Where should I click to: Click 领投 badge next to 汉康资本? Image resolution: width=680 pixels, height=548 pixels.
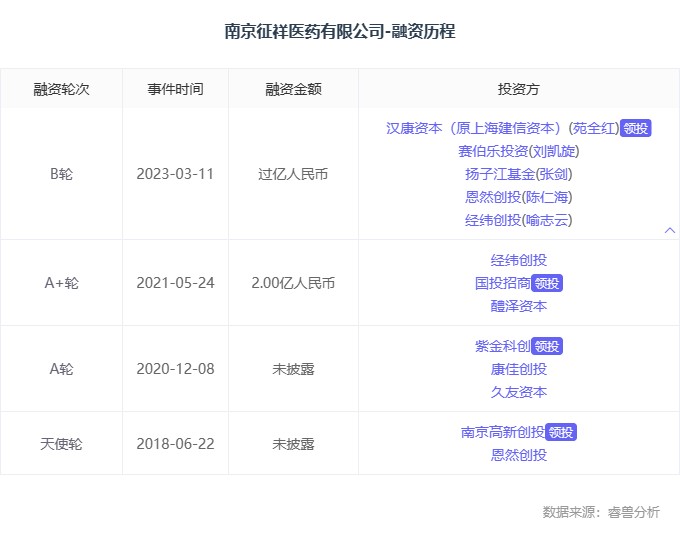pos(636,128)
